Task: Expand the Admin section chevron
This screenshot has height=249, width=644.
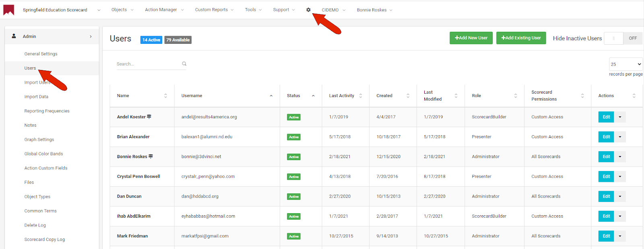Action: (x=91, y=36)
